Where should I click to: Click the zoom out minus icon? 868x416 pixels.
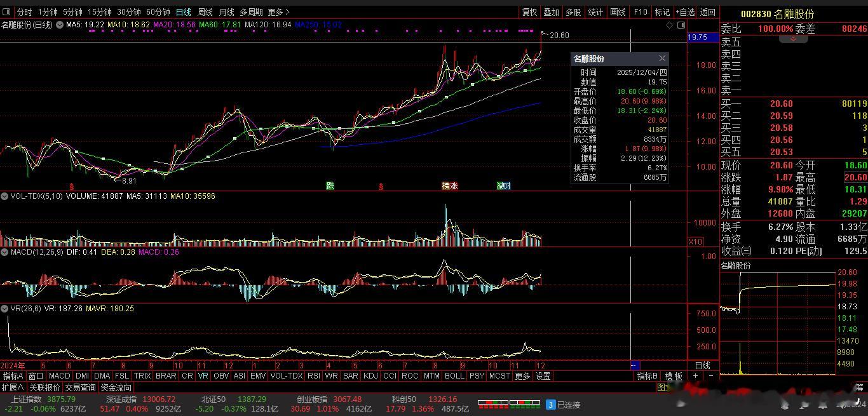click(710, 376)
